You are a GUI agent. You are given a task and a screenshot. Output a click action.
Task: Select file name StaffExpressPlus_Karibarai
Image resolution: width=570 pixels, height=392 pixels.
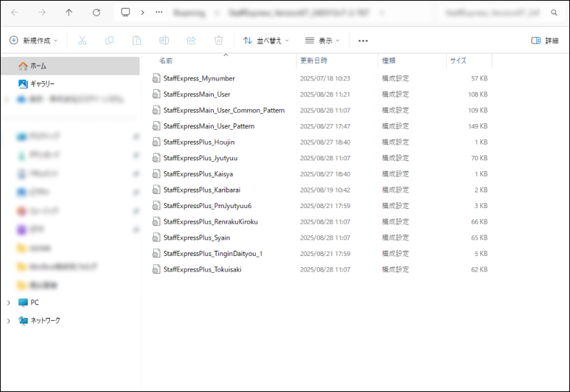click(x=202, y=190)
